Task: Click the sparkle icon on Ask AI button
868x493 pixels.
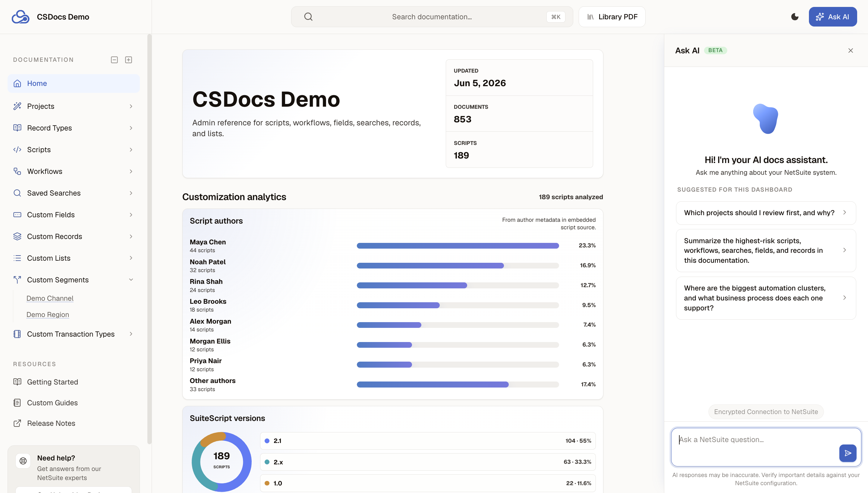Action: tap(819, 17)
